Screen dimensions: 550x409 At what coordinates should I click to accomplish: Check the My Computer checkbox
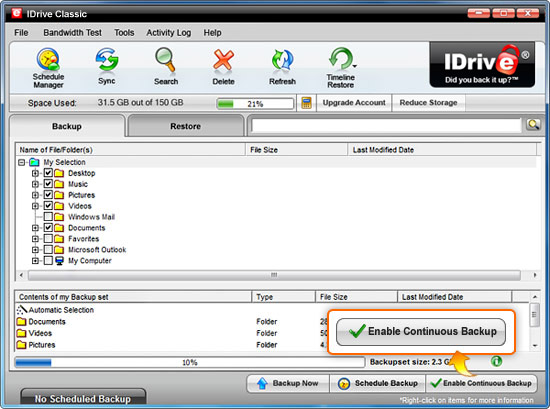[x=48, y=260]
